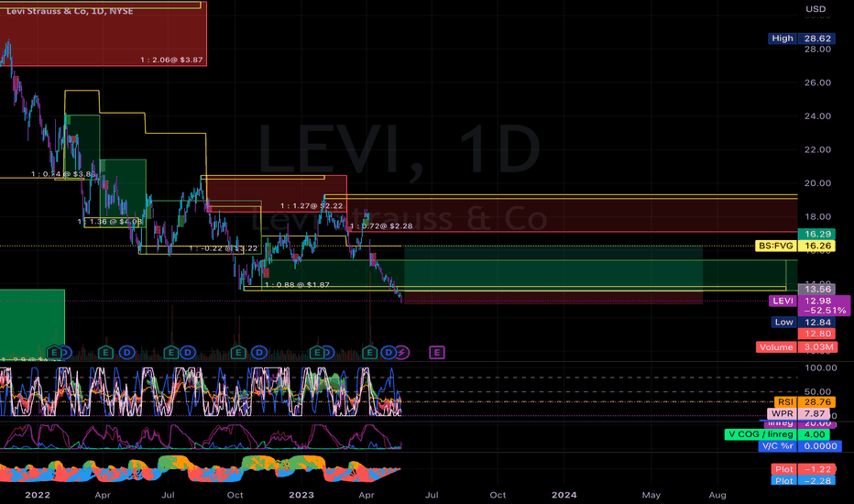Click the 28.00 tick on the price axis

point(817,49)
